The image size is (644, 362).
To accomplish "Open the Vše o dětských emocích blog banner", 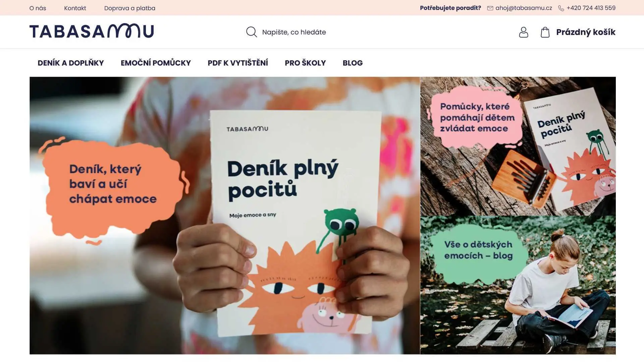I will [518, 285].
